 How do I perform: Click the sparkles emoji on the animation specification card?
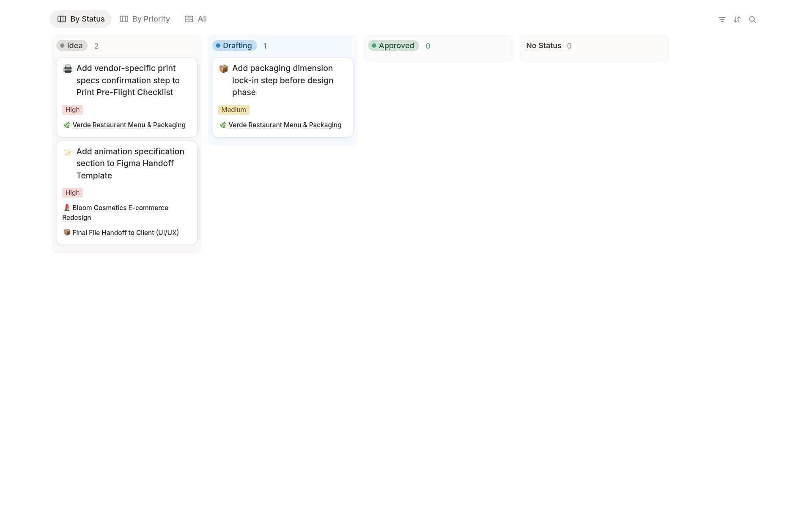pyautogui.click(x=67, y=152)
